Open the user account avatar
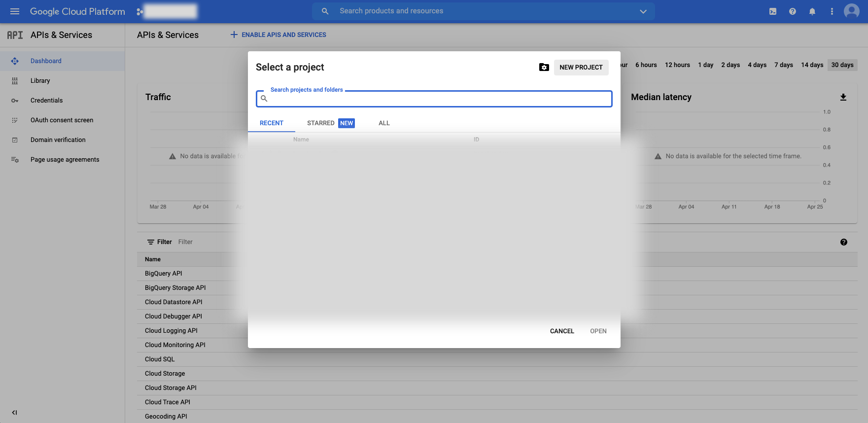This screenshot has height=423, width=868. click(x=852, y=11)
